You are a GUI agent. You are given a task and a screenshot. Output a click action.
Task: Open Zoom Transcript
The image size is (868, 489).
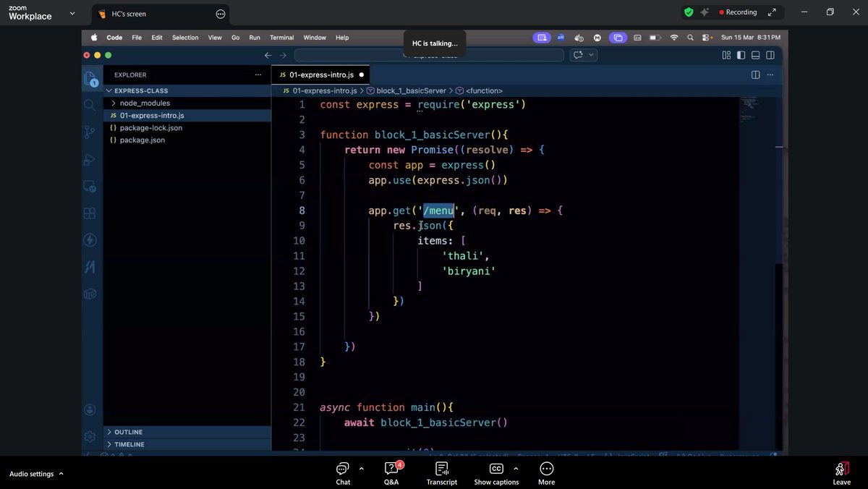tap(442, 472)
